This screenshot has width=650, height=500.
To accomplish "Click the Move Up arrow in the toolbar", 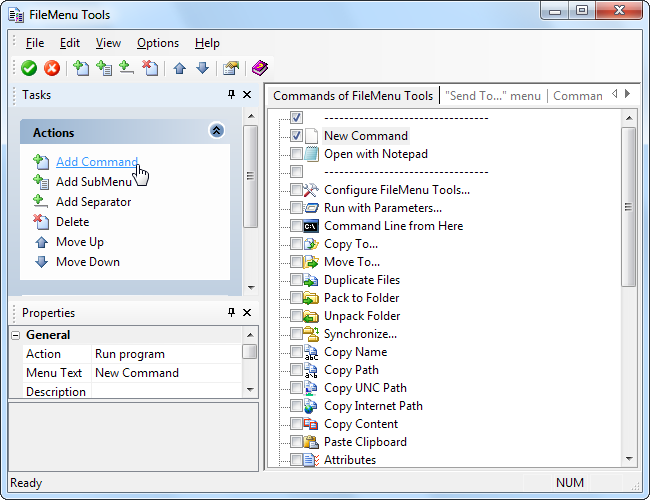I will pos(179,68).
